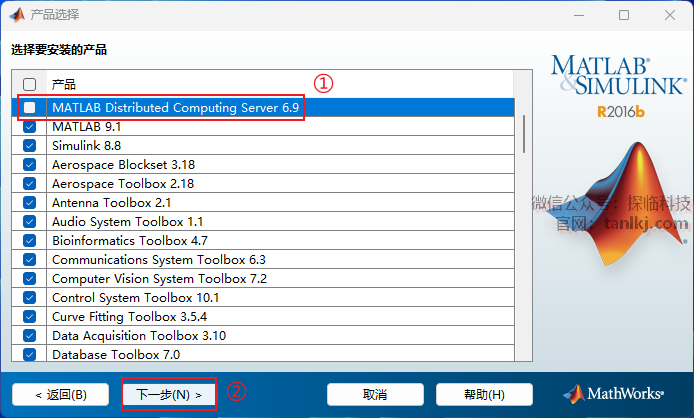The height and width of the screenshot is (418, 694).
Task: Select MATLAB Distributed Computing Server 6.9 text
Action: coord(175,108)
